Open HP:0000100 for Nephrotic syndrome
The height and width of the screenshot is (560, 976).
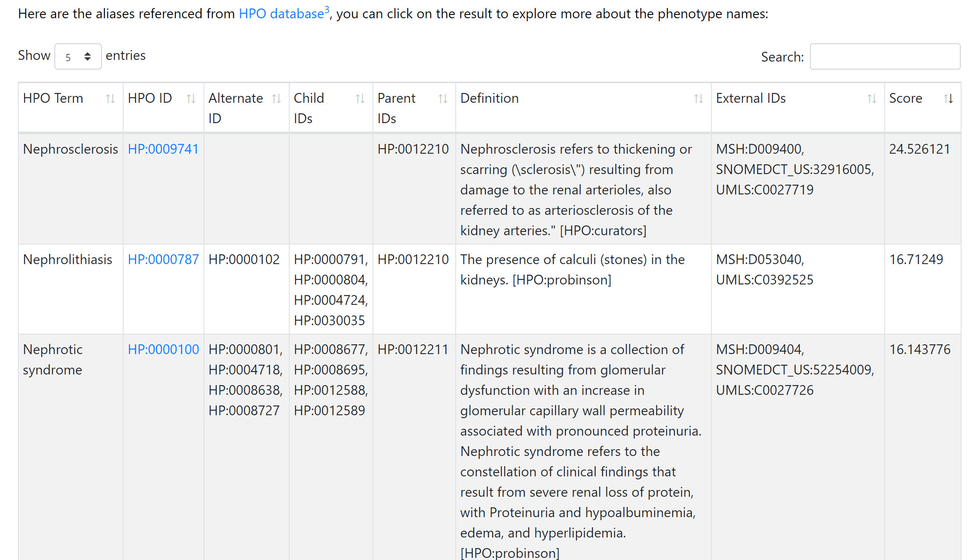tap(163, 349)
